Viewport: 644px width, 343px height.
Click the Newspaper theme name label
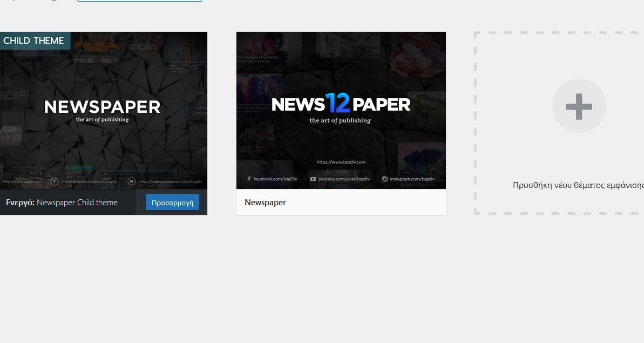point(266,203)
